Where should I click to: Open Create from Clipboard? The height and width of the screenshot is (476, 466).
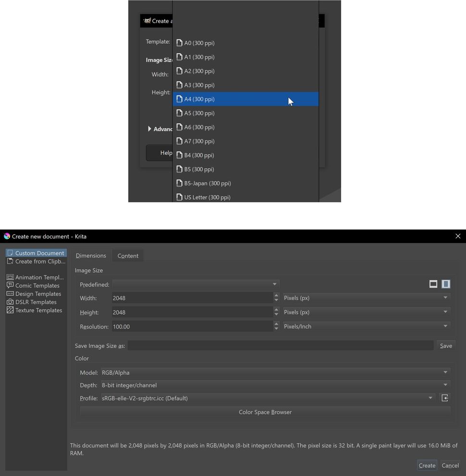point(36,261)
